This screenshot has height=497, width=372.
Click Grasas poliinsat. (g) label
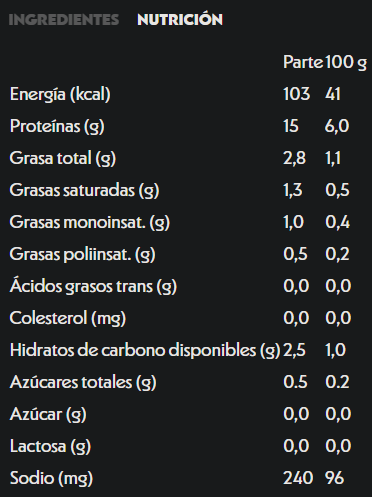[82, 254]
